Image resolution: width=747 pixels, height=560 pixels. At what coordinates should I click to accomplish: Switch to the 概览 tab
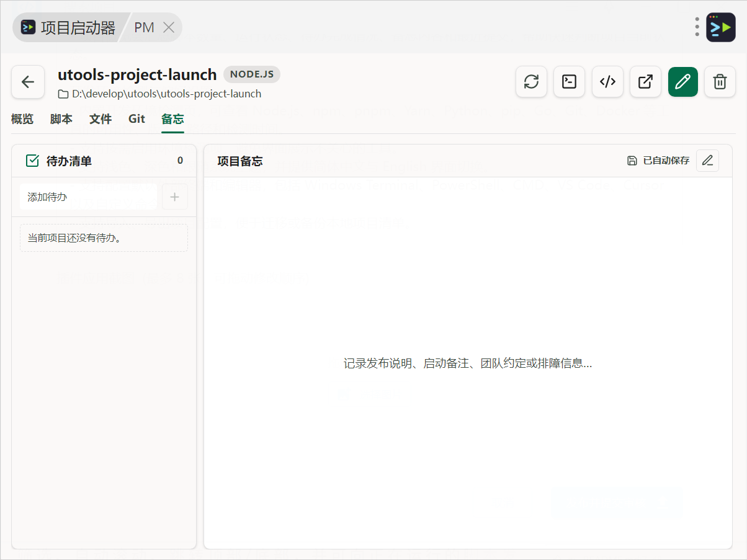point(22,119)
